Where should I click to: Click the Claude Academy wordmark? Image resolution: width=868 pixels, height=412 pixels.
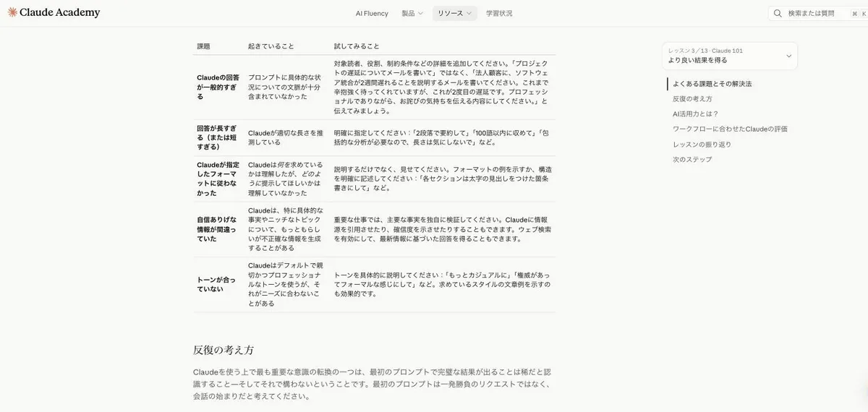(59, 12)
